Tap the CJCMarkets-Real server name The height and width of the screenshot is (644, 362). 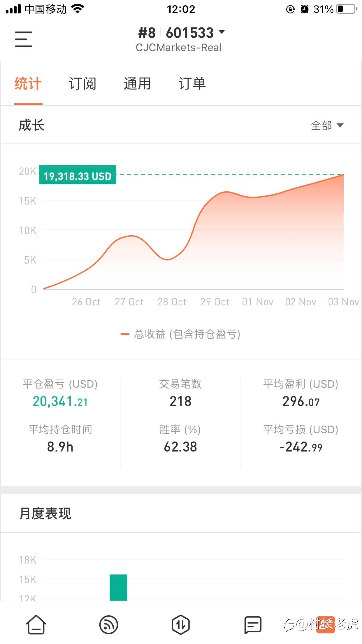click(x=179, y=48)
